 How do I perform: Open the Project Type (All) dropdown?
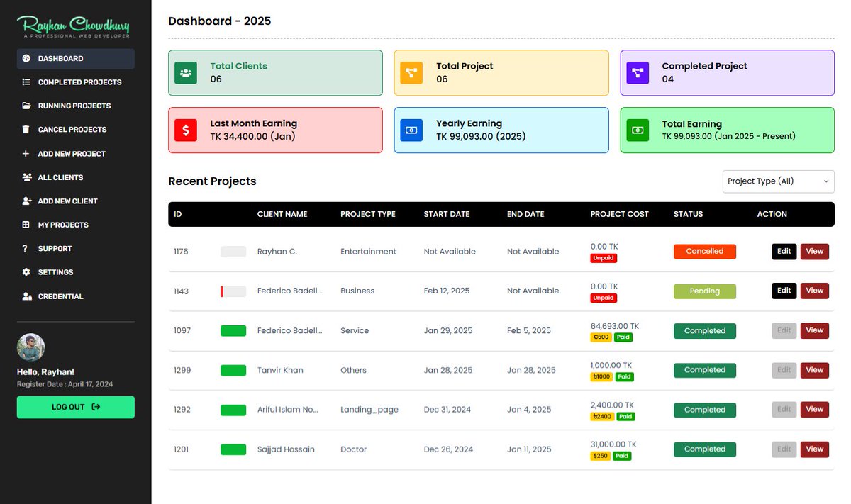tap(778, 181)
